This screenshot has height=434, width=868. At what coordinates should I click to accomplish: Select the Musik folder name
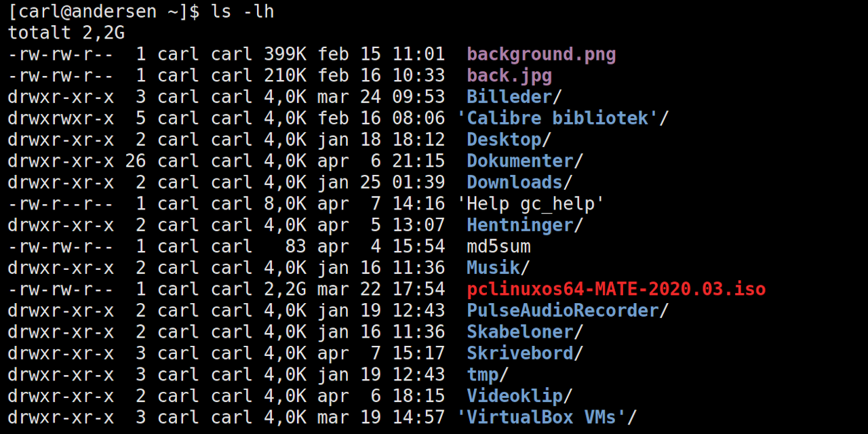pyautogui.click(x=493, y=268)
